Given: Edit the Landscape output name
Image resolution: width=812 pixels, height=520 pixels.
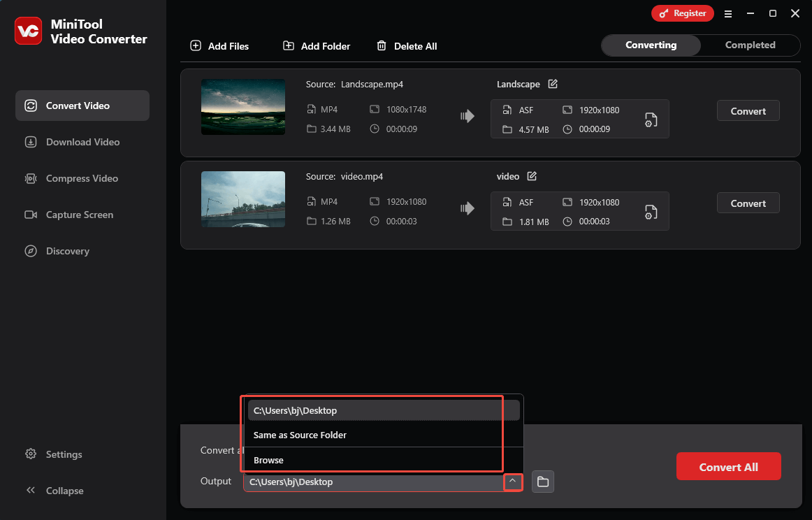Looking at the screenshot, I should coord(553,84).
